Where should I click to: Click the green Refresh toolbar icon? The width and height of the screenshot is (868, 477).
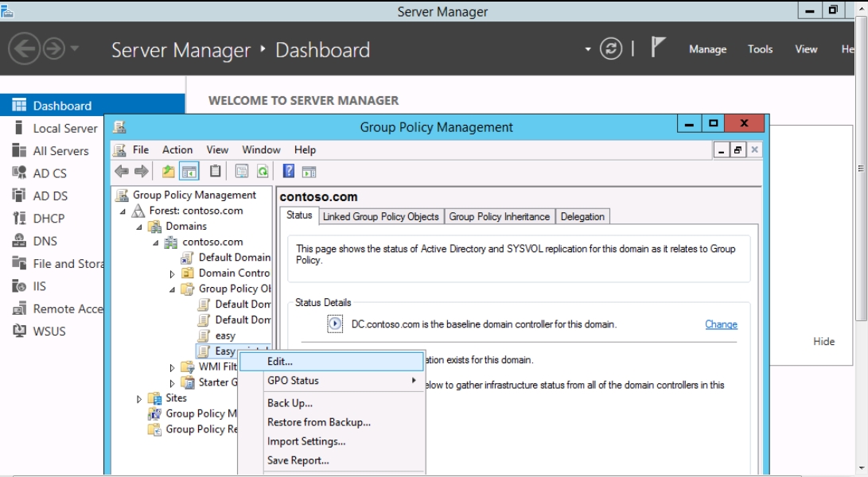263,171
